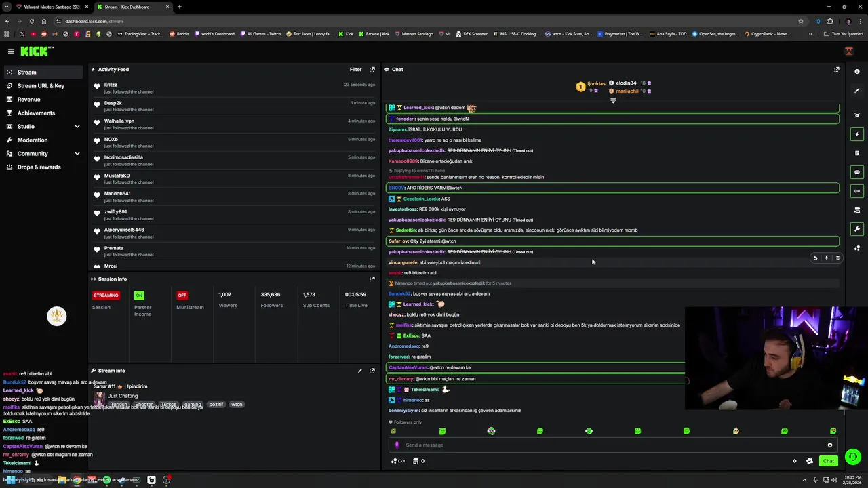868x488 pixels.
Task: Send message with the green Chat button
Action: [x=829, y=461]
